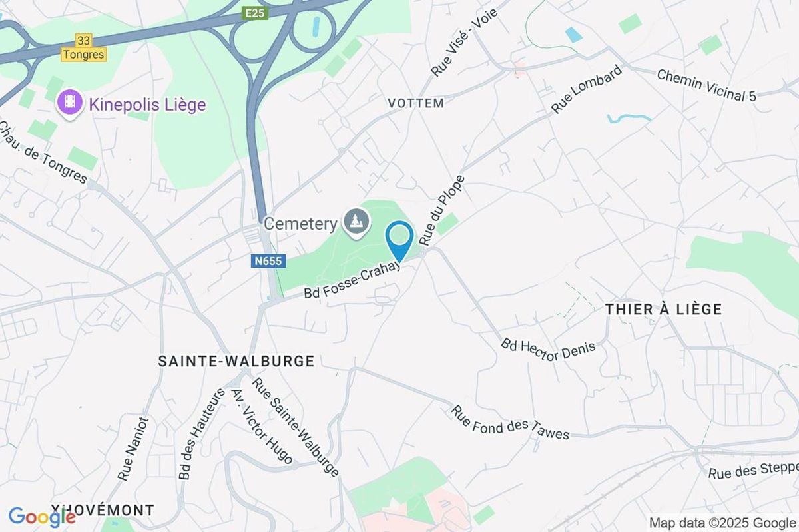This screenshot has width=799, height=532.
Task: Click the Kinepolis Liège label
Action: (x=144, y=105)
